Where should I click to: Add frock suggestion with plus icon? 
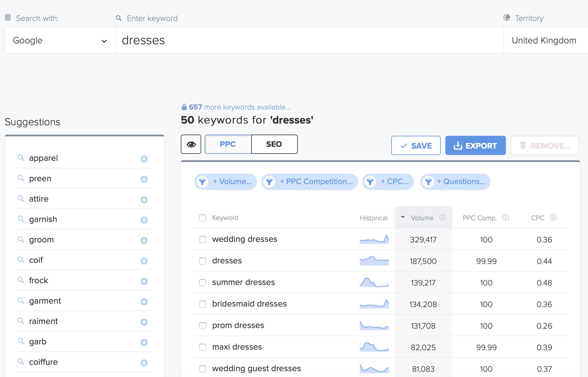(144, 281)
